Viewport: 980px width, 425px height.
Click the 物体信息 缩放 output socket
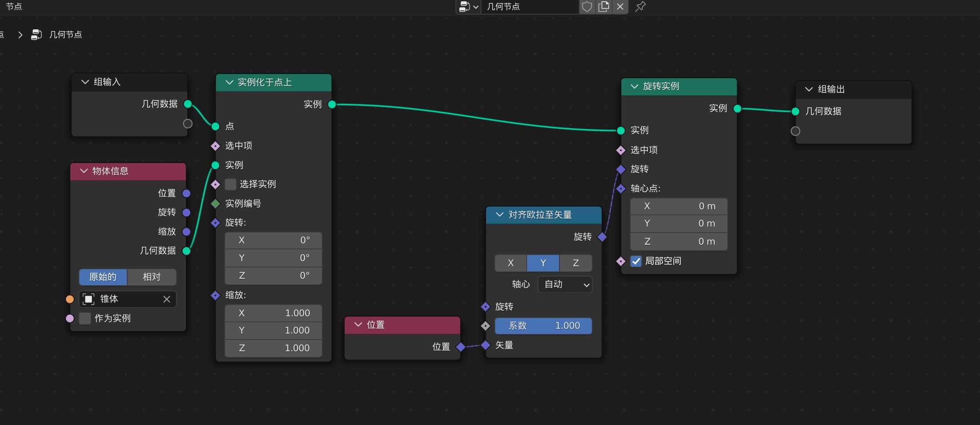tap(186, 232)
